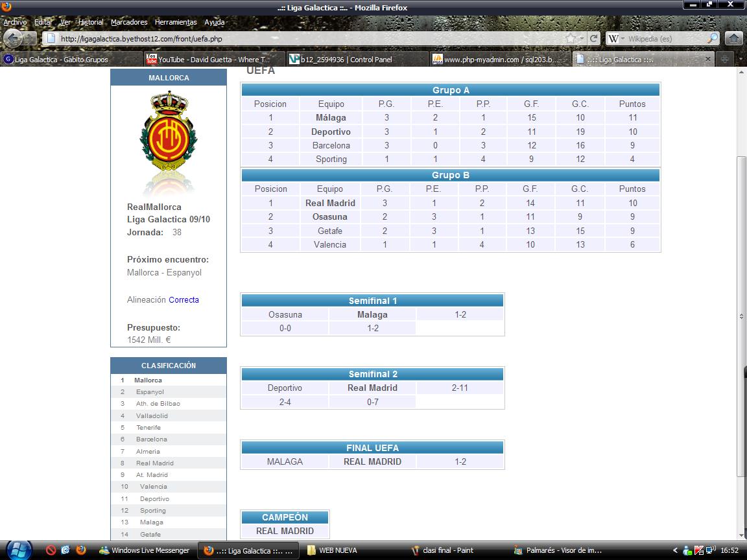This screenshot has width=747, height=560.
Task: Click the red blocked-circle quick launch icon
Action: [51, 550]
